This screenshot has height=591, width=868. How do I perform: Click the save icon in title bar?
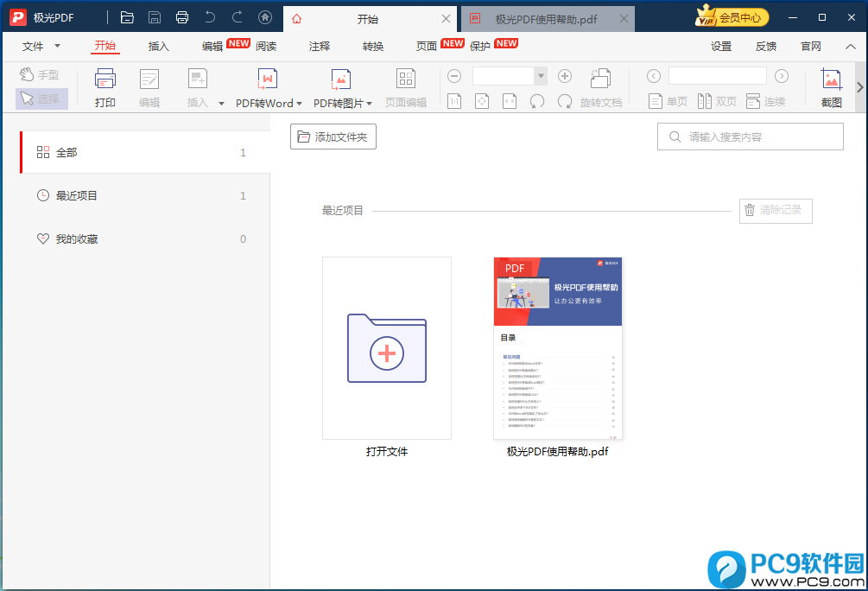155,18
